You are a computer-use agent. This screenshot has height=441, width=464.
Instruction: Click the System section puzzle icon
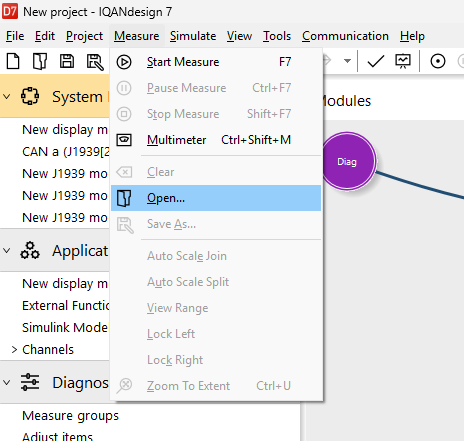point(30,96)
